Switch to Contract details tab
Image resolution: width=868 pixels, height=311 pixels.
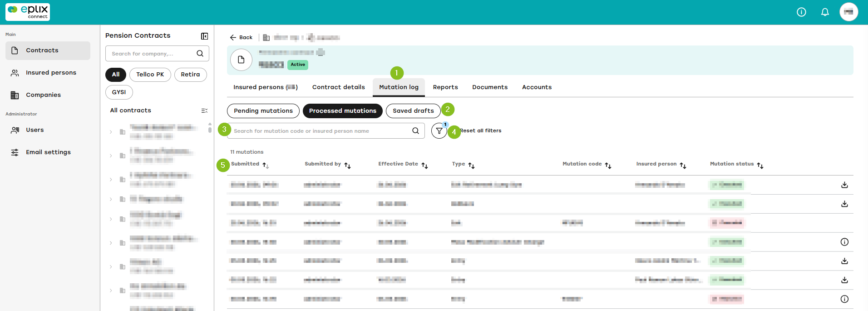click(x=338, y=87)
